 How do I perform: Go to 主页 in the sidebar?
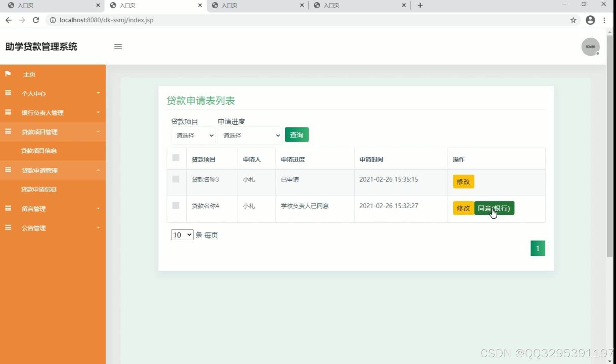[29, 74]
